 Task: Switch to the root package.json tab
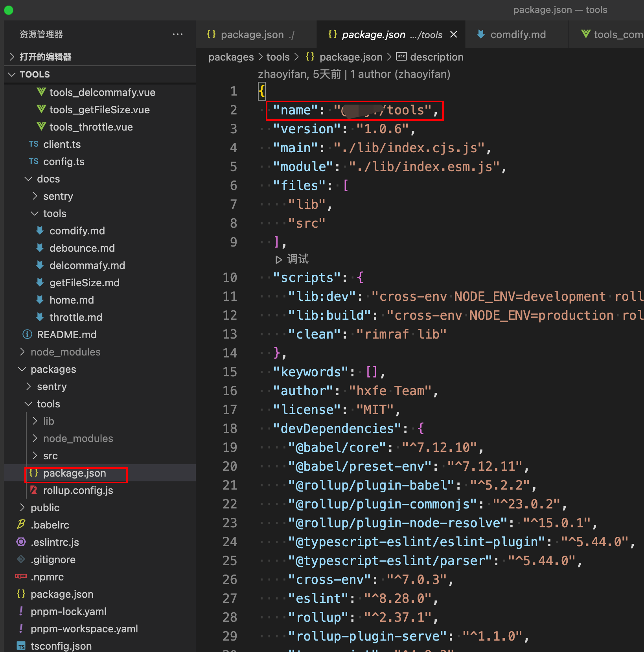tap(252, 35)
